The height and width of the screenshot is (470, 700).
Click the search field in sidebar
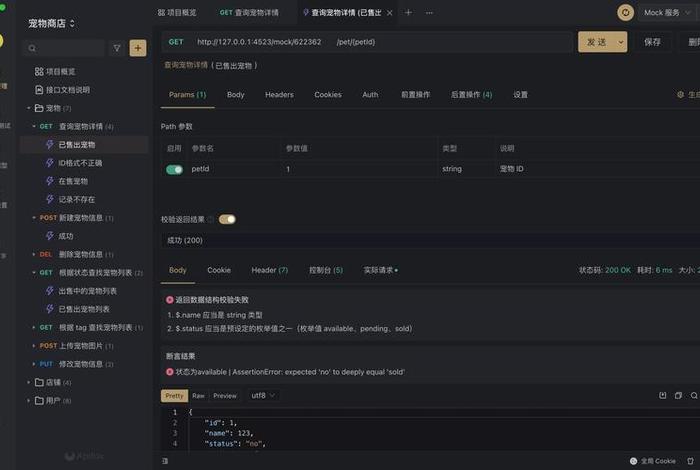65,48
